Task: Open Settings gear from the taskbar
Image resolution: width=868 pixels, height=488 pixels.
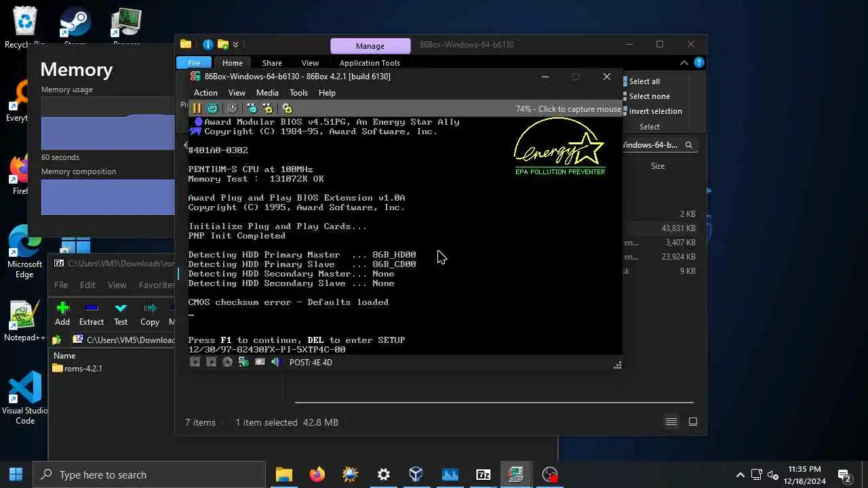Action: click(383, 474)
